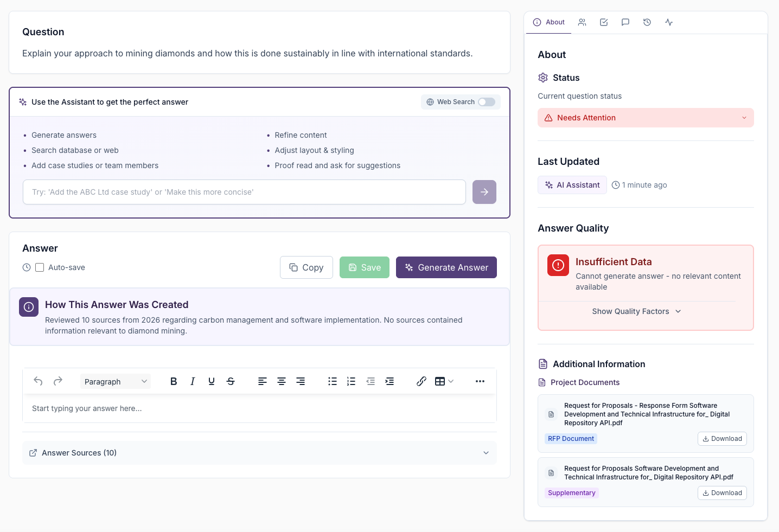Open the Paragraph style dropdown
The width and height of the screenshot is (779, 532).
point(116,381)
